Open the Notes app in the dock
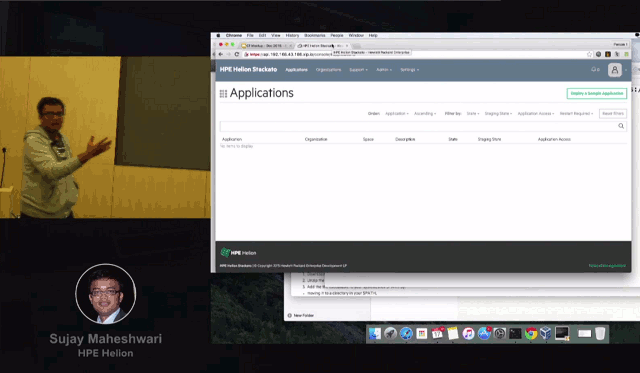 tap(453, 333)
